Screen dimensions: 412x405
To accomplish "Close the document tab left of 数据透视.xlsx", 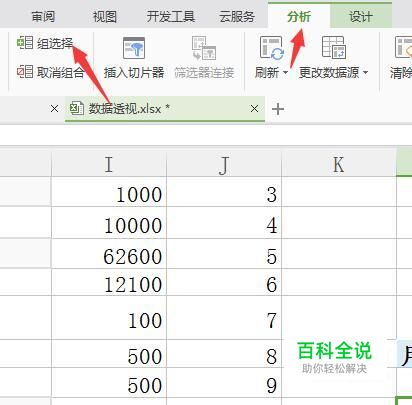I will coord(54,108).
